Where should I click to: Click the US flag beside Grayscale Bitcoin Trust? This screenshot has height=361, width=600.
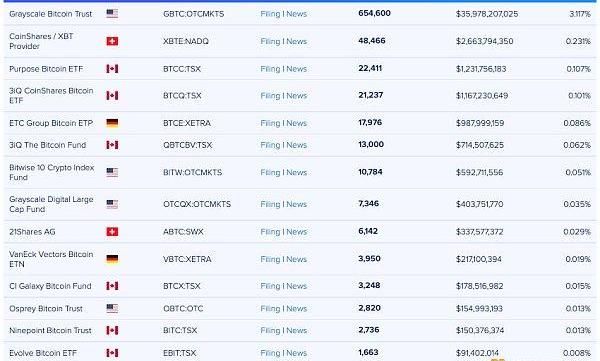pos(112,14)
